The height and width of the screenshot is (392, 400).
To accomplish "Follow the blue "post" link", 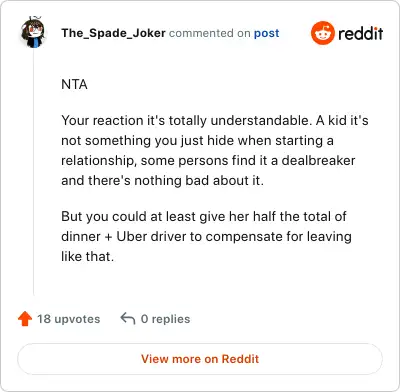I will pos(267,33).
